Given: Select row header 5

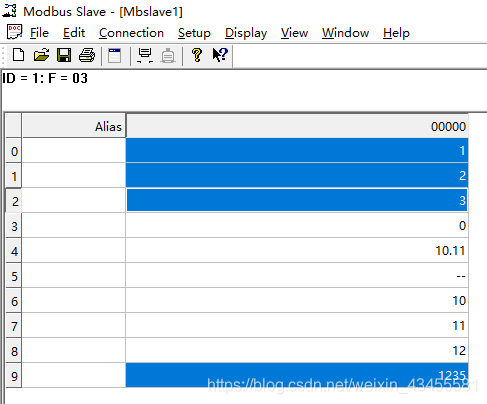Looking at the screenshot, I should point(14,276).
